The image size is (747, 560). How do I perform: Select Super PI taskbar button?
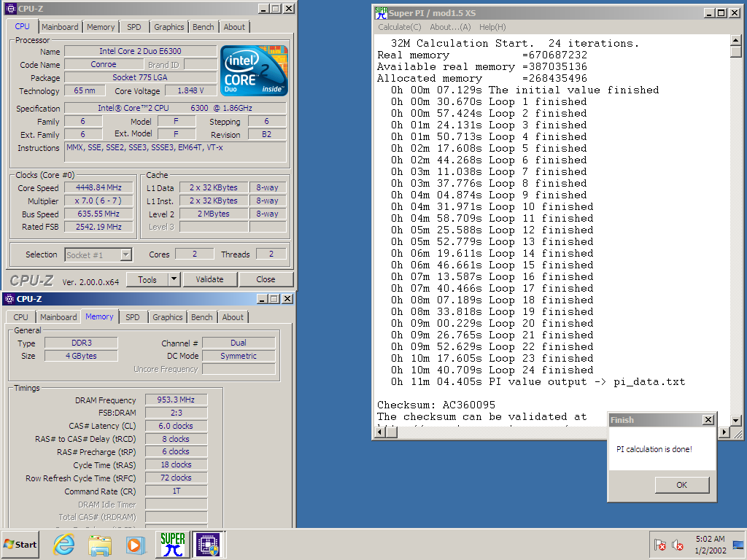172,544
